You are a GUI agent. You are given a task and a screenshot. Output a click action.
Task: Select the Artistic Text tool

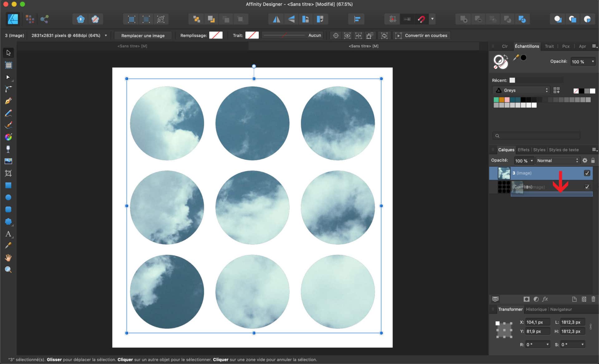click(x=8, y=234)
